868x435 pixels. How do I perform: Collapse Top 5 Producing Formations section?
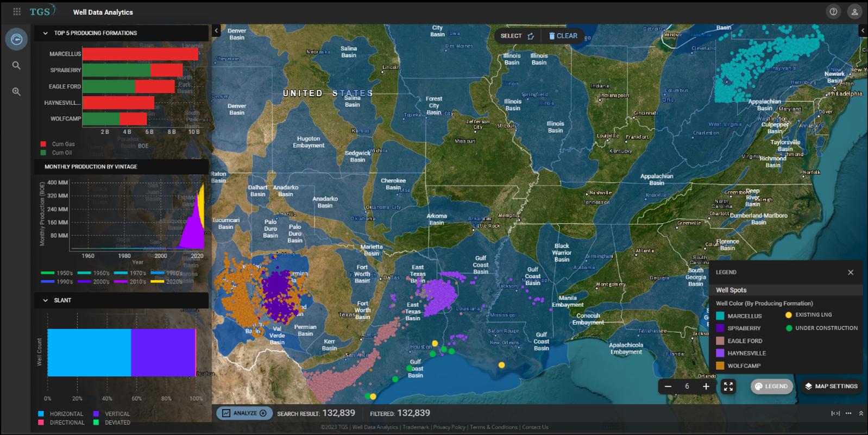tap(46, 33)
